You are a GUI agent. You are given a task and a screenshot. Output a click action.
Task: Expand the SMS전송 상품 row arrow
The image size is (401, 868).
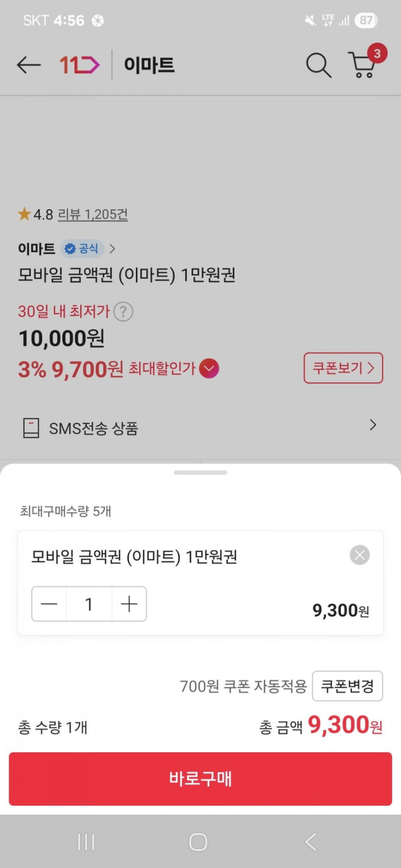click(x=373, y=425)
